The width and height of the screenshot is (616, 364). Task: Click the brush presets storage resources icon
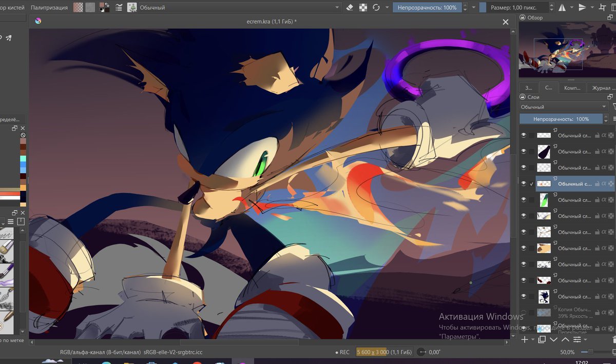click(21, 221)
